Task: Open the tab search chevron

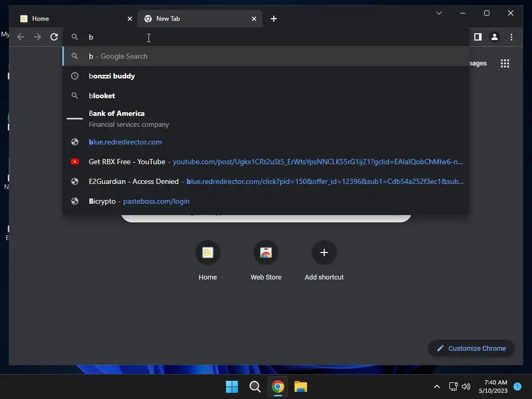Action: pyautogui.click(x=438, y=13)
